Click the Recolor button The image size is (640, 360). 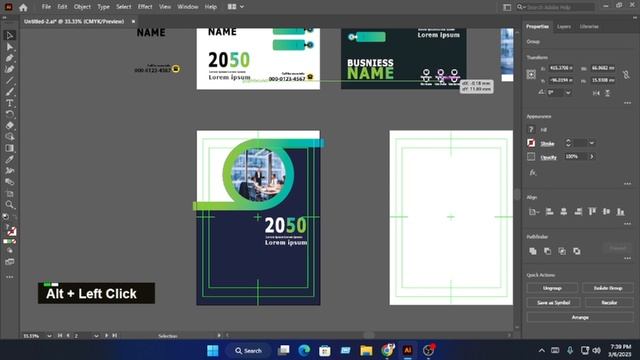609,302
